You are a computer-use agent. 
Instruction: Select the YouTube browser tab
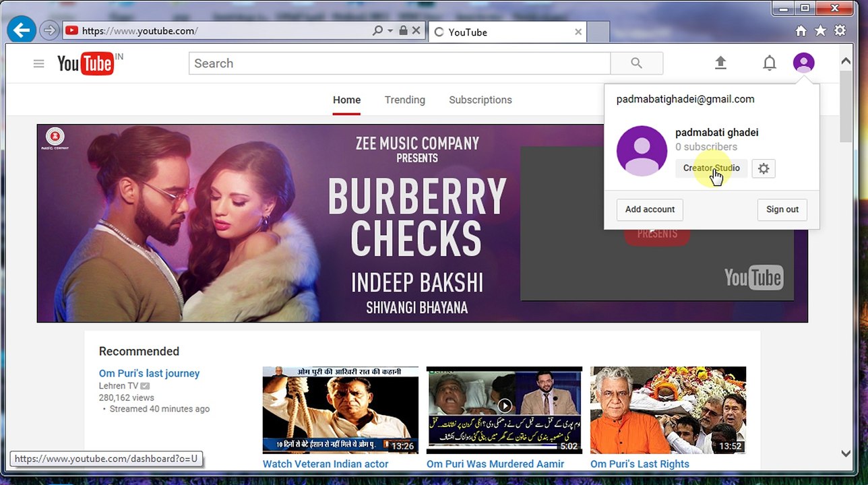tap(507, 32)
